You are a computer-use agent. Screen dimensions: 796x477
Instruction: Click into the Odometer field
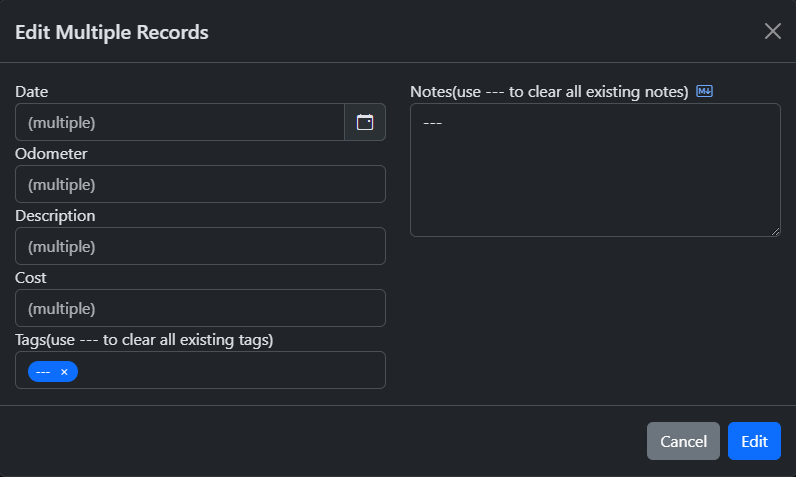pos(200,184)
